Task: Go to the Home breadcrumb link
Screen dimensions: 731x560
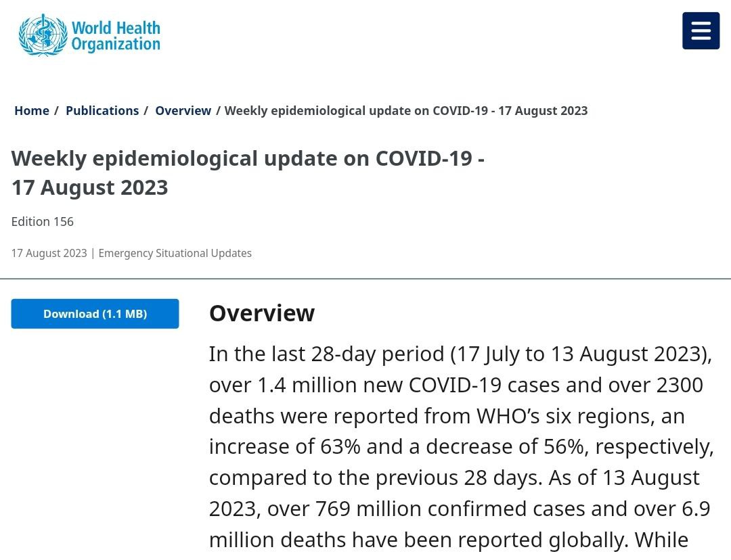Action: [32, 111]
